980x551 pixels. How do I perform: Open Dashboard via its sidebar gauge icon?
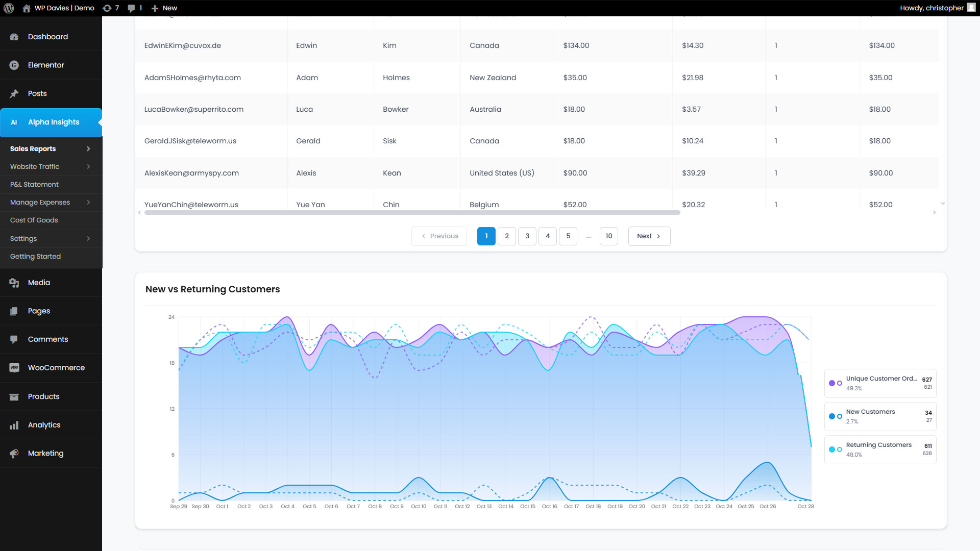(14, 37)
